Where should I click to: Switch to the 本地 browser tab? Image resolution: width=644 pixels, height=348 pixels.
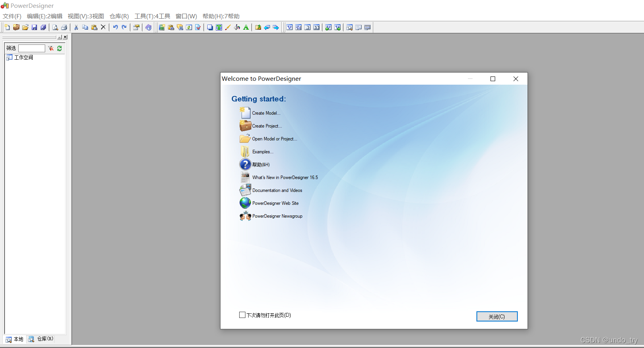coord(14,339)
